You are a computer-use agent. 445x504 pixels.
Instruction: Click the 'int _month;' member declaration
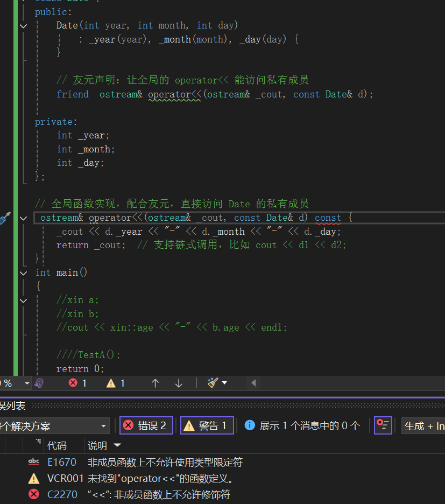coord(86,150)
